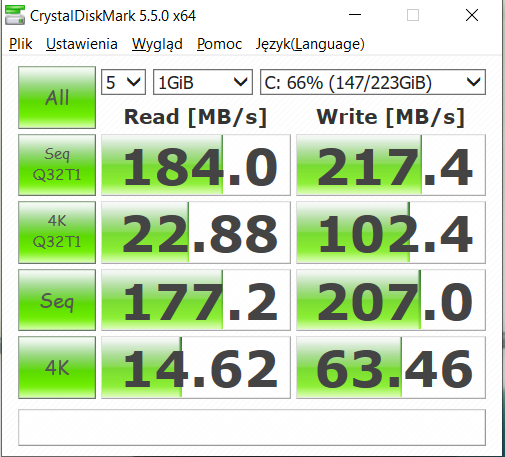Click the Seq read result 177.2
This screenshot has height=457, width=505.
click(196, 300)
